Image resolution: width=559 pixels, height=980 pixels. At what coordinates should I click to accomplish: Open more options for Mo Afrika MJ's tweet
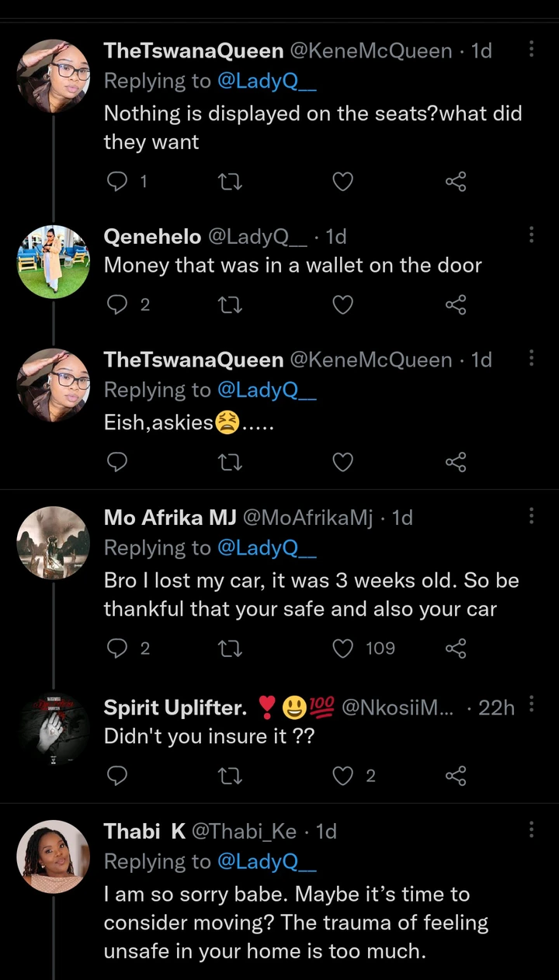point(532,516)
